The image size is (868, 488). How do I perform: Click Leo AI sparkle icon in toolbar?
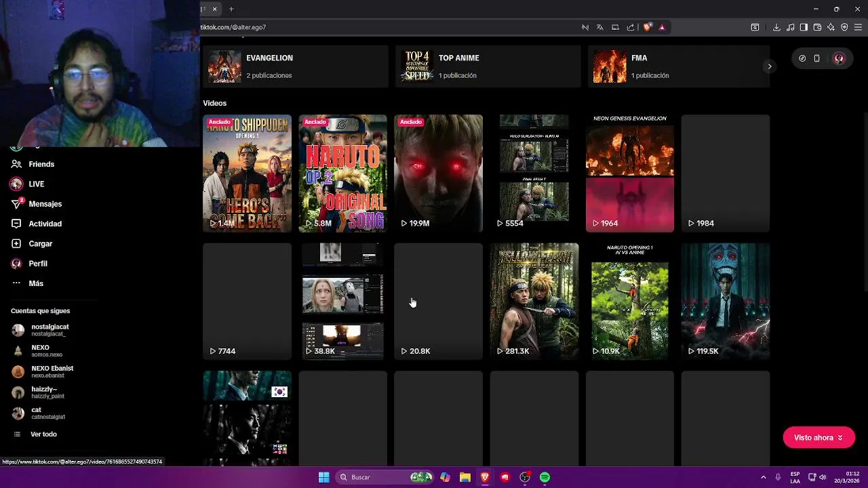pos(831,27)
